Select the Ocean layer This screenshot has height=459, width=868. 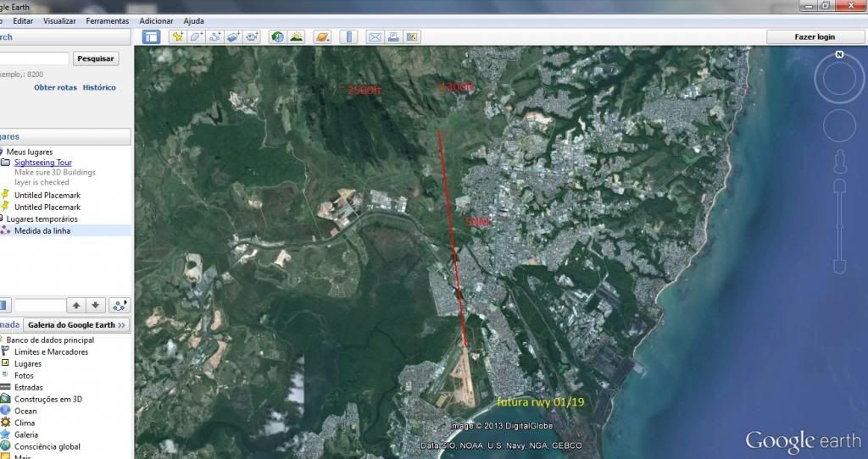(x=25, y=412)
